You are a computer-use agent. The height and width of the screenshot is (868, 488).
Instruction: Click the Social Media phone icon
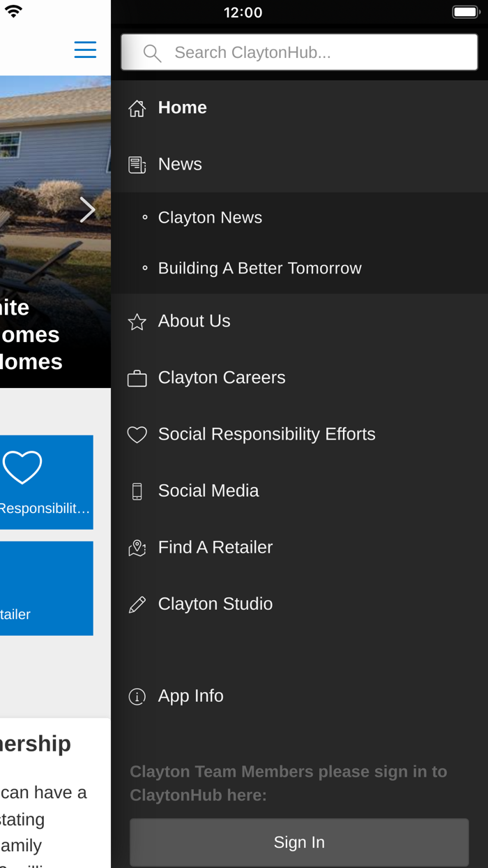[x=137, y=490]
